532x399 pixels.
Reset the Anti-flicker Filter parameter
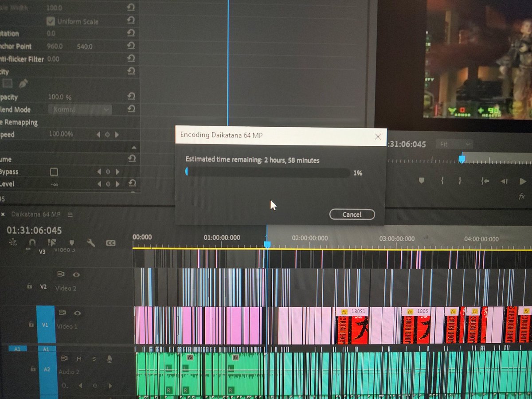pyautogui.click(x=131, y=59)
